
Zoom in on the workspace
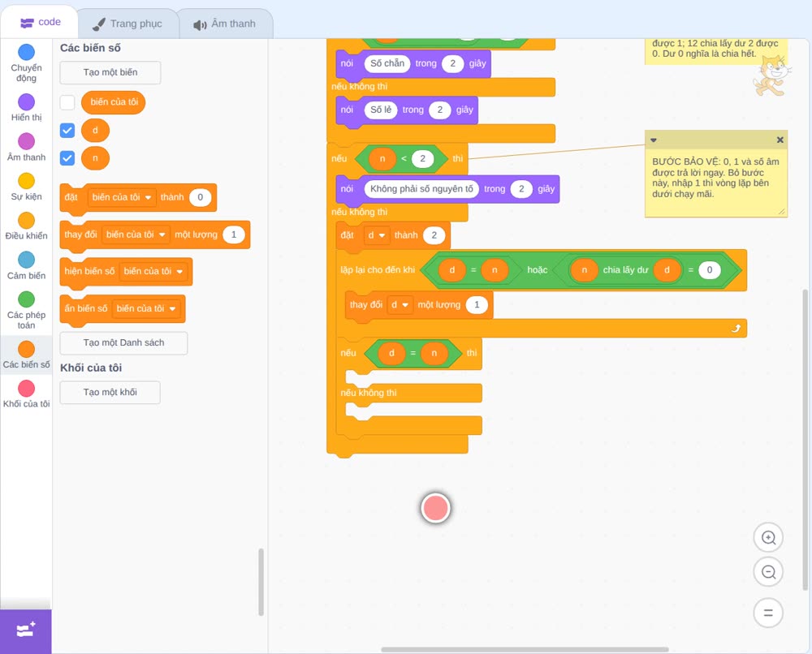(768, 538)
